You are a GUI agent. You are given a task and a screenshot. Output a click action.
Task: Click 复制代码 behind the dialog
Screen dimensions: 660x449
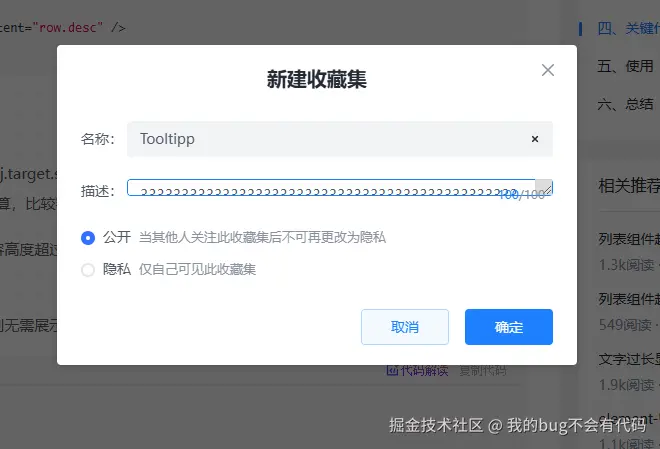tap(482, 370)
